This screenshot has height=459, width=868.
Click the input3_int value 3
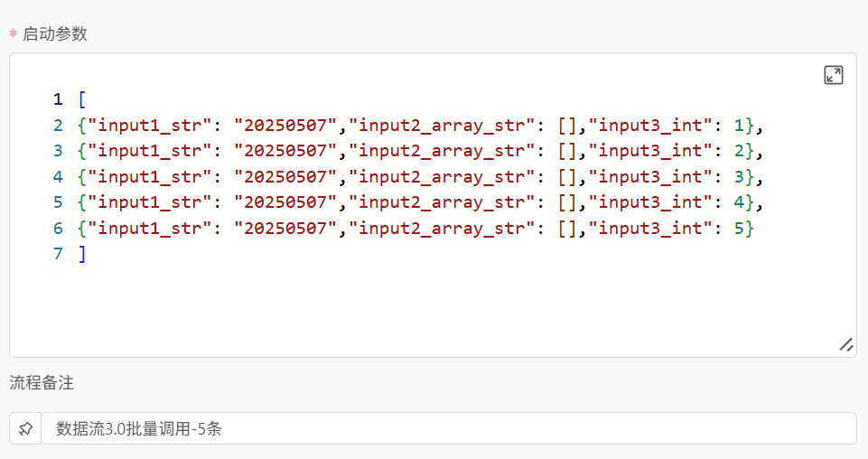pyautogui.click(x=739, y=176)
